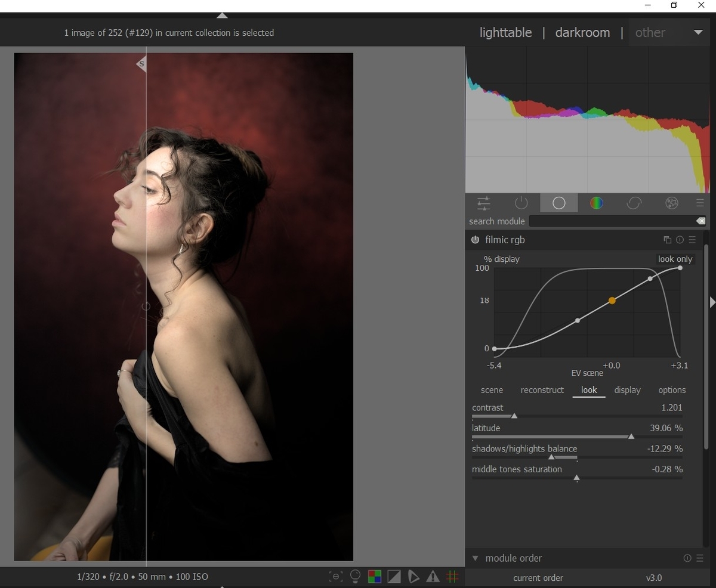
Task: Collapse right panel with side arrow
Action: point(712,303)
